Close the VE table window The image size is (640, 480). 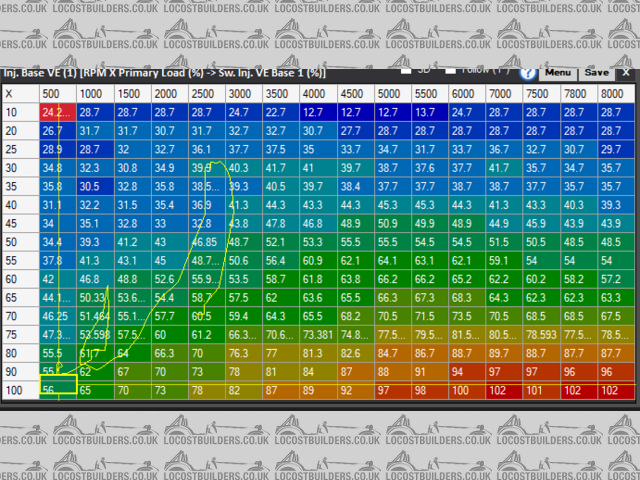[x=626, y=72]
